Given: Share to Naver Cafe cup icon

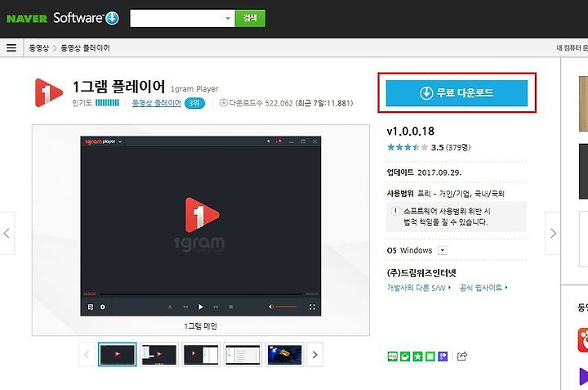Looking at the screenshot, I should pos(405,356).
